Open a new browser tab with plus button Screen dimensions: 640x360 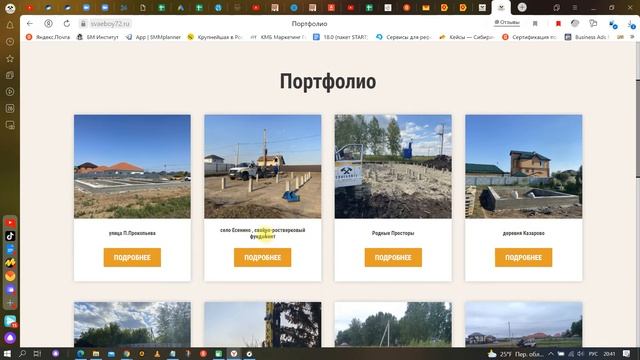coord(522,7)
